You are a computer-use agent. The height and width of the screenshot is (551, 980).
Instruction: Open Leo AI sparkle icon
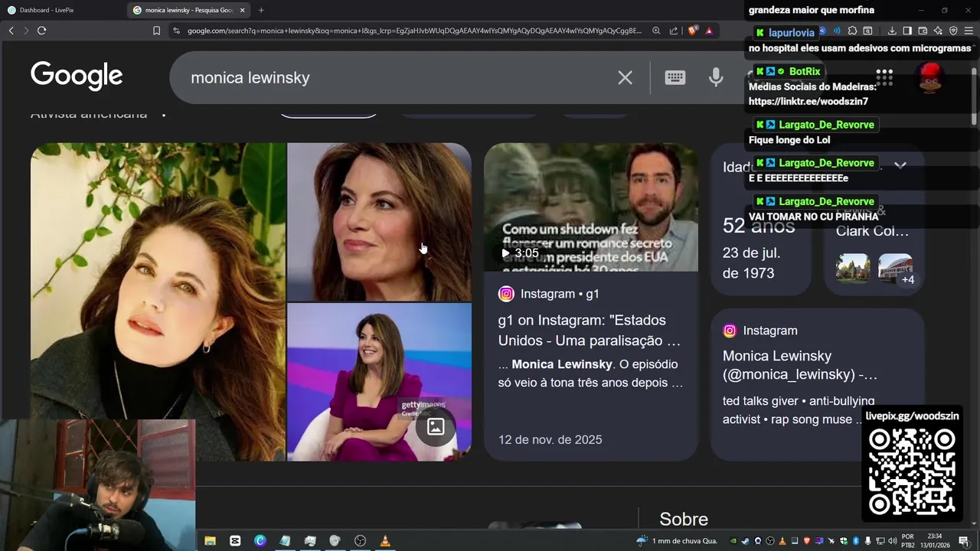pyautogui.click(x=938, y=31)
